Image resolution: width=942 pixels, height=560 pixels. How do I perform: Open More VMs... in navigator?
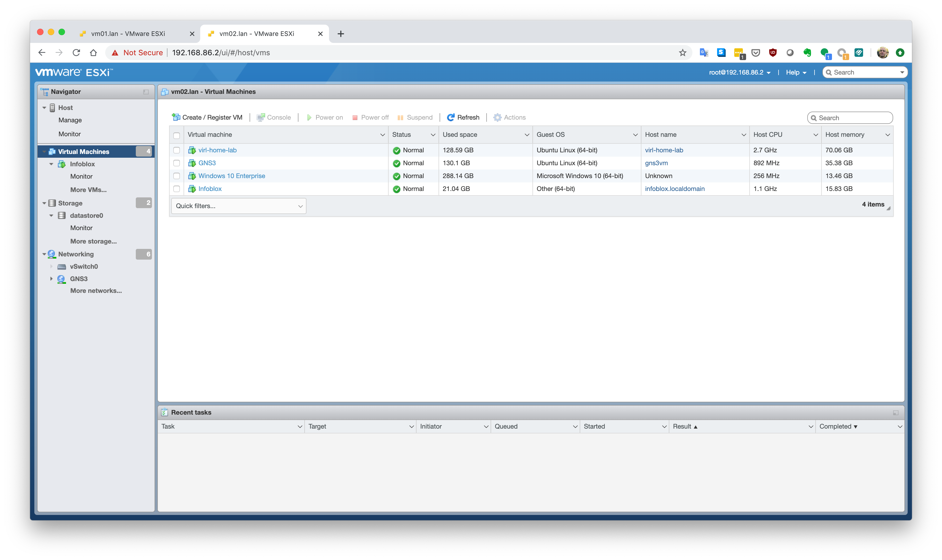click(x=88, y=190)
